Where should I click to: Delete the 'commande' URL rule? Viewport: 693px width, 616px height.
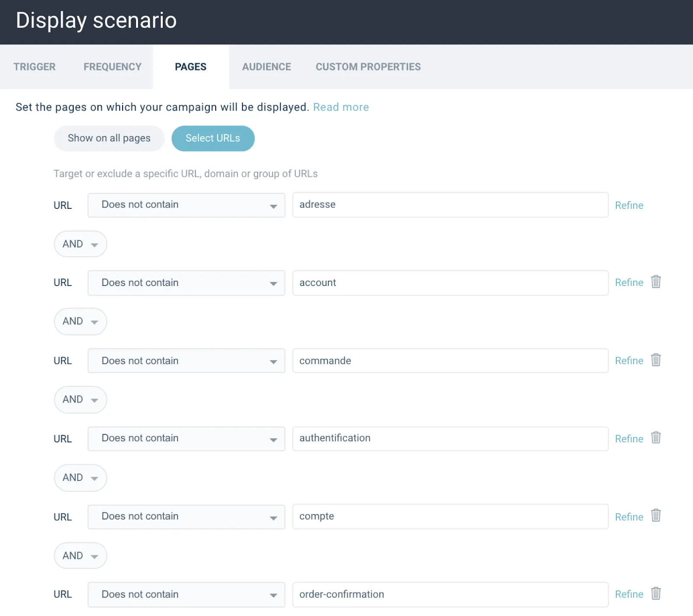pyautogui.click(x=656, y=360)
